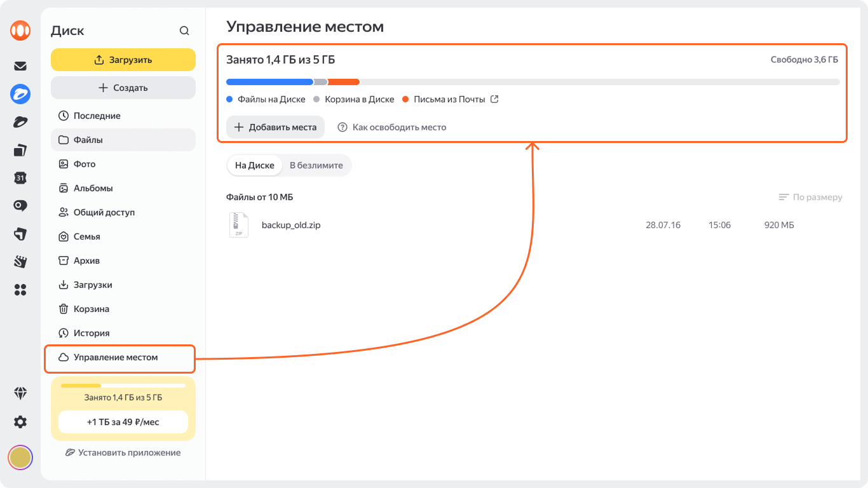Open the Documents icon in the rail
Screen dimensions: 868x488
[20, 151]
